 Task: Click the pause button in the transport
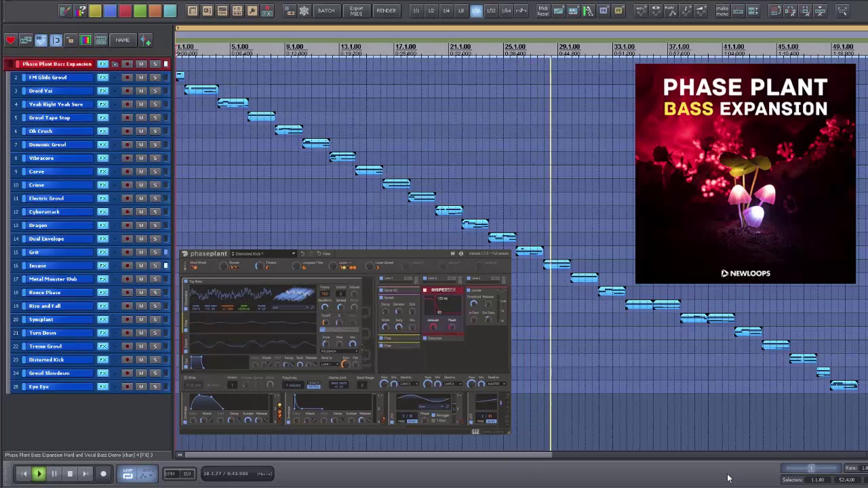pyautogui.click(x=54, y=474)
